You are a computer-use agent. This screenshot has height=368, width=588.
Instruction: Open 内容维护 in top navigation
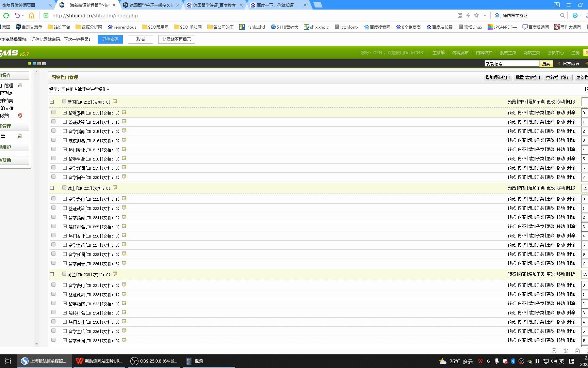pos(484,52)
